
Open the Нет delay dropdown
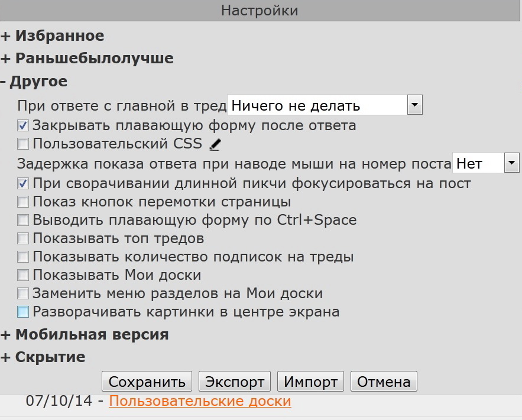click(485, 163)
